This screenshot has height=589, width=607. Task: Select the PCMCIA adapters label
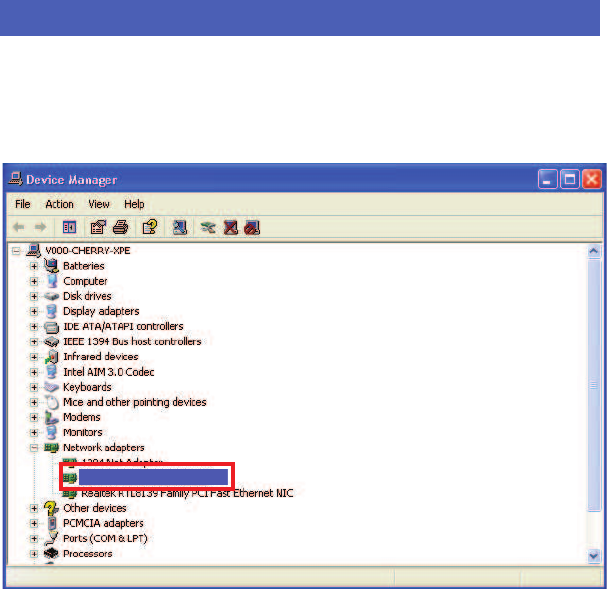click(103, 523)
